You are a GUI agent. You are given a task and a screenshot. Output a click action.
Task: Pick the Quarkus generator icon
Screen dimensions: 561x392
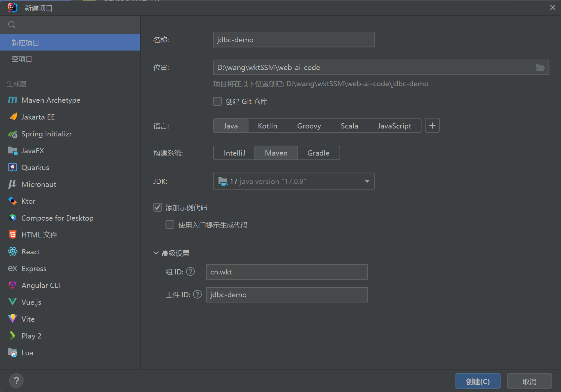pos(13,167)
